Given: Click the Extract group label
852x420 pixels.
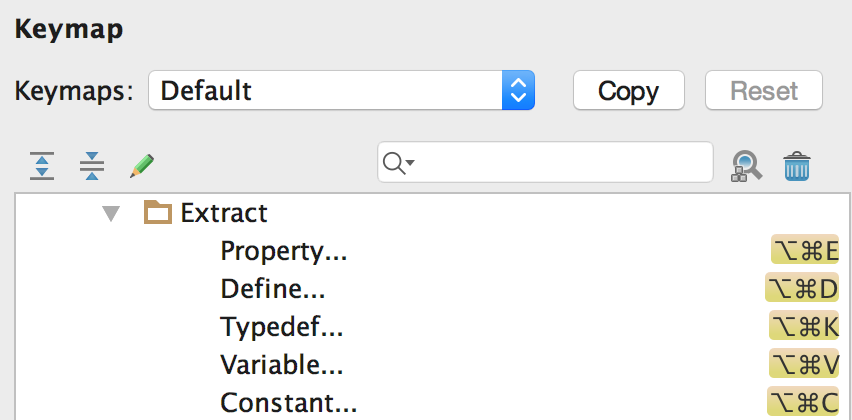Looking at the screenshot, I should 224,213.
